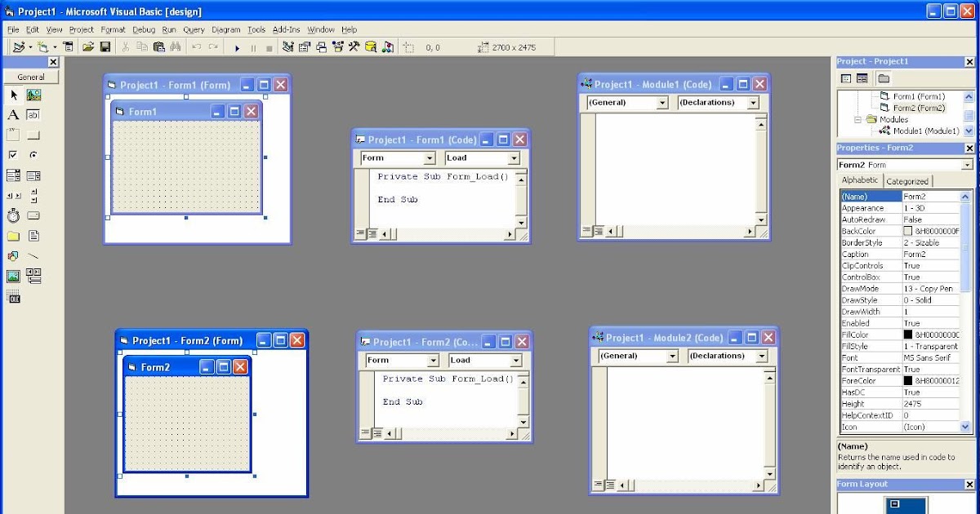Click the Start (run) toolbar button
Viewport: 980px width, 514px height.
click(x=237, y=48)
